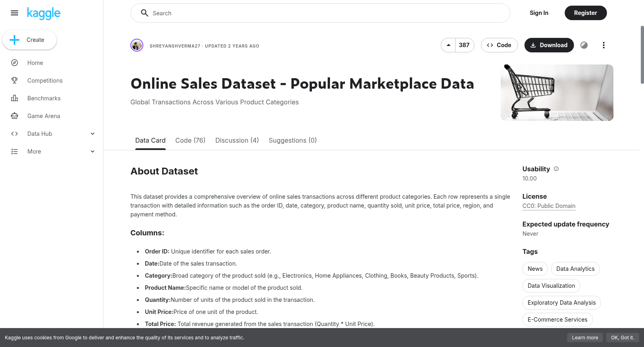The height and width of the screenshot is (347, 644).
Task: Accept cookies with OK, Got it
Action: pos(622,338)
